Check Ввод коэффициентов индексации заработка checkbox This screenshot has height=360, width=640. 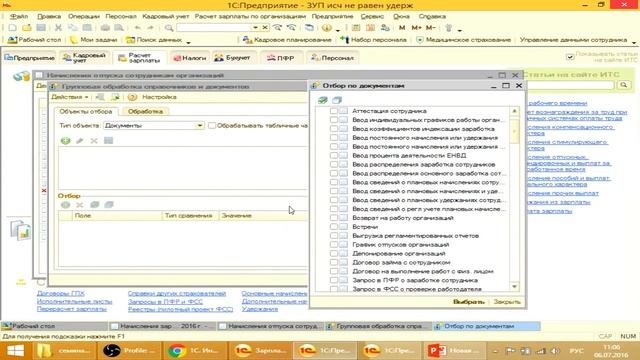pos(334,129)
